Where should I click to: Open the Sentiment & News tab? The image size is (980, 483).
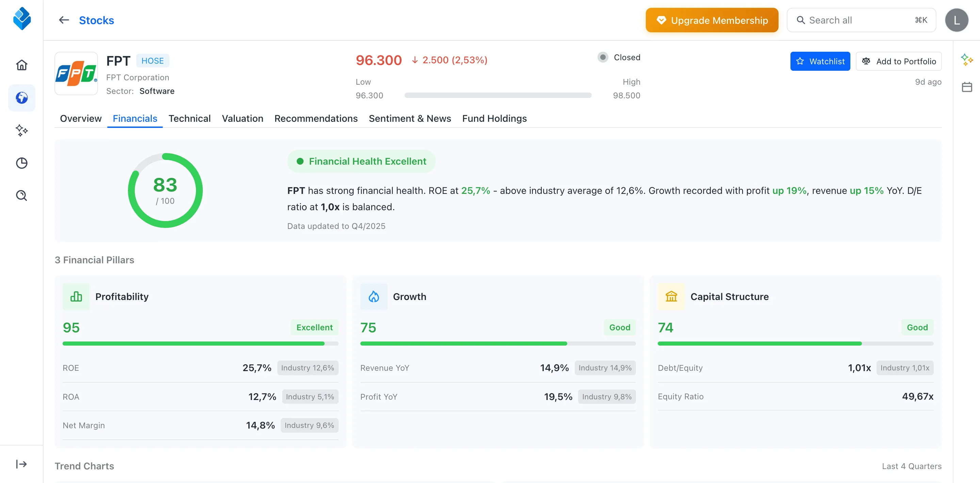point(410,118)
